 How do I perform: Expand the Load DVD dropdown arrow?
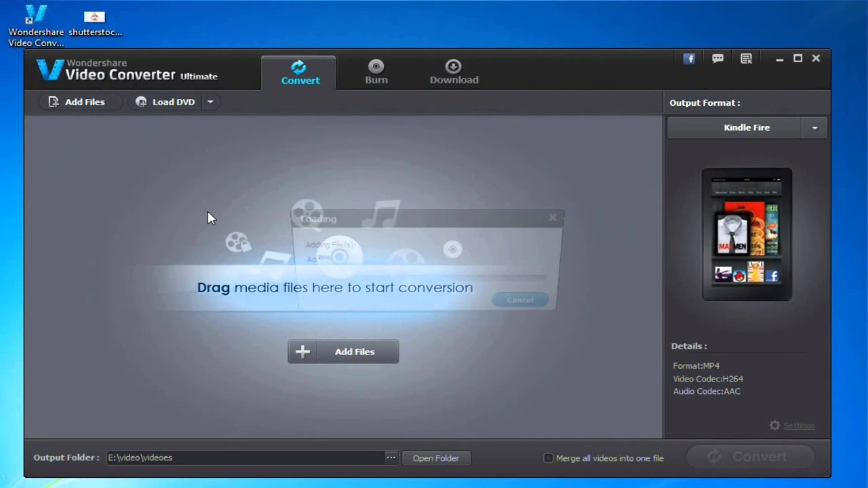pyautogui.click(x=210, y=102)
